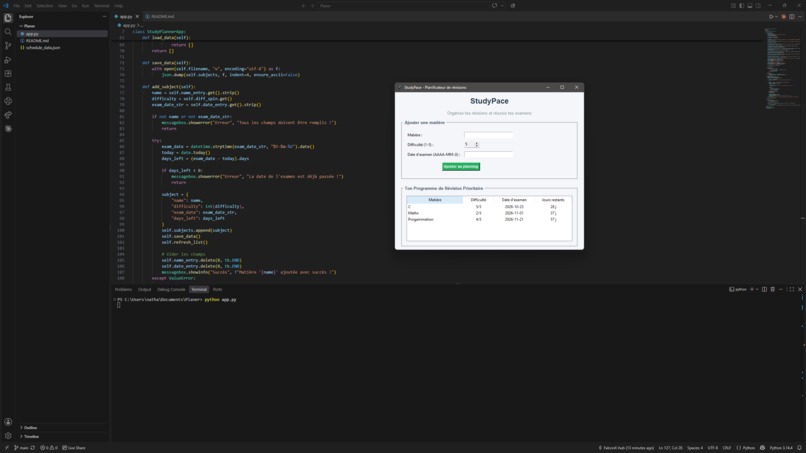
Task: Click the Kill Terminal trash icon
Action: tap(773, 289)
